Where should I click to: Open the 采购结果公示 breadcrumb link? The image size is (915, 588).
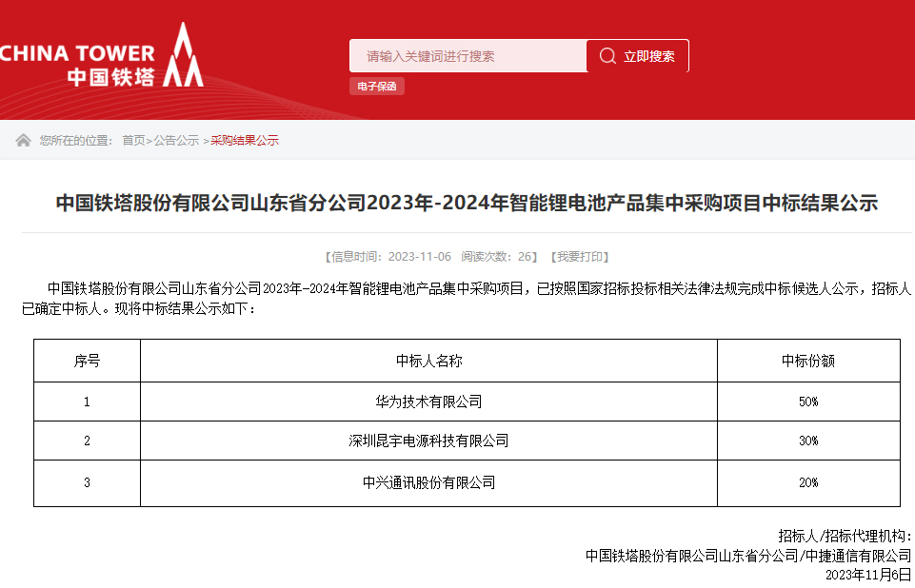[245, 139]
